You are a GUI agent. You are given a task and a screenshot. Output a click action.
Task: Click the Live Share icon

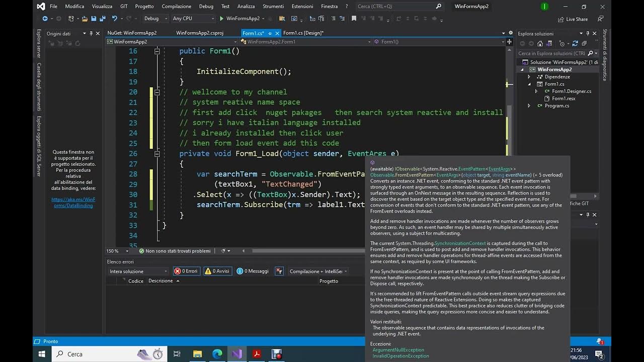(561, 19)
